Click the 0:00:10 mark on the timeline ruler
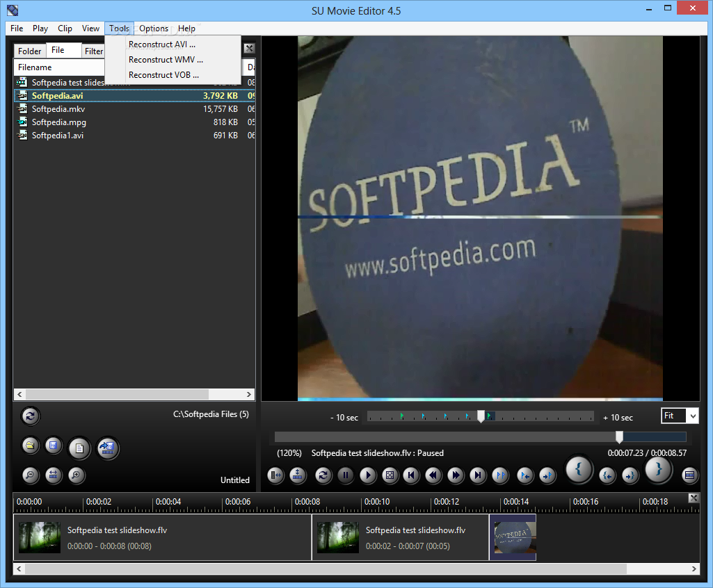The image size is (713, 588). [x=377, y=502]
